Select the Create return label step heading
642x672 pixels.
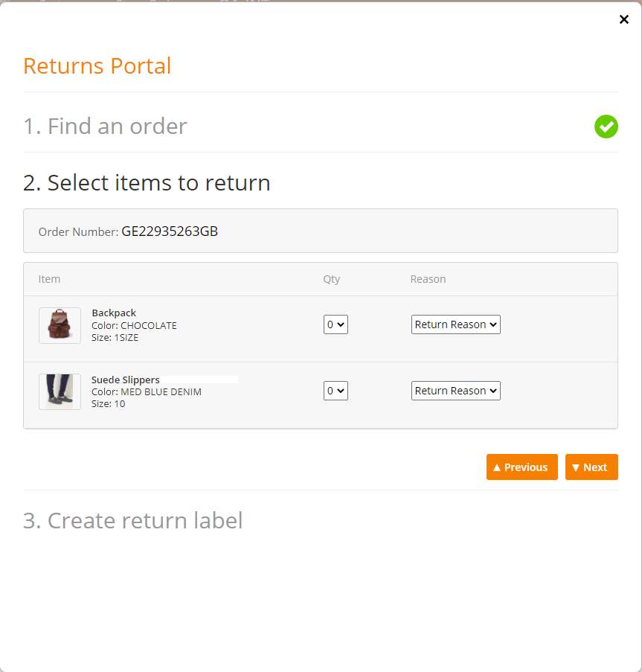[132, 521]
